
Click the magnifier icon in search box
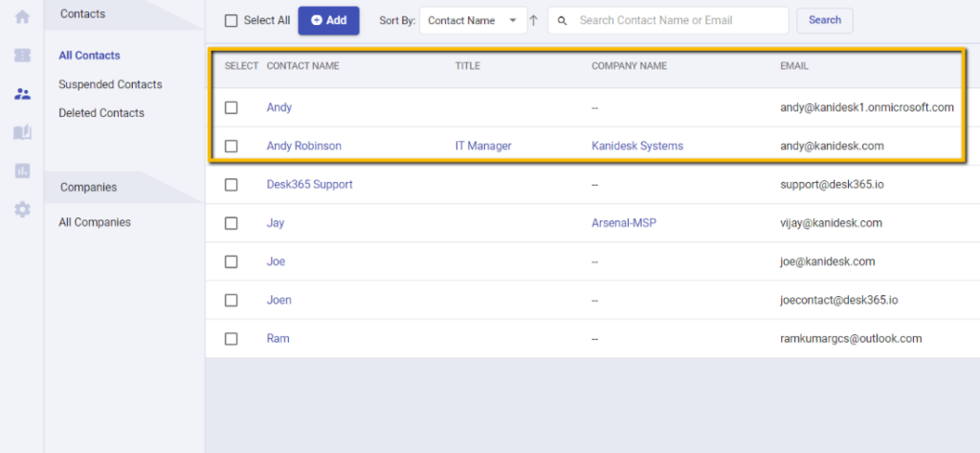click(562, 21)
